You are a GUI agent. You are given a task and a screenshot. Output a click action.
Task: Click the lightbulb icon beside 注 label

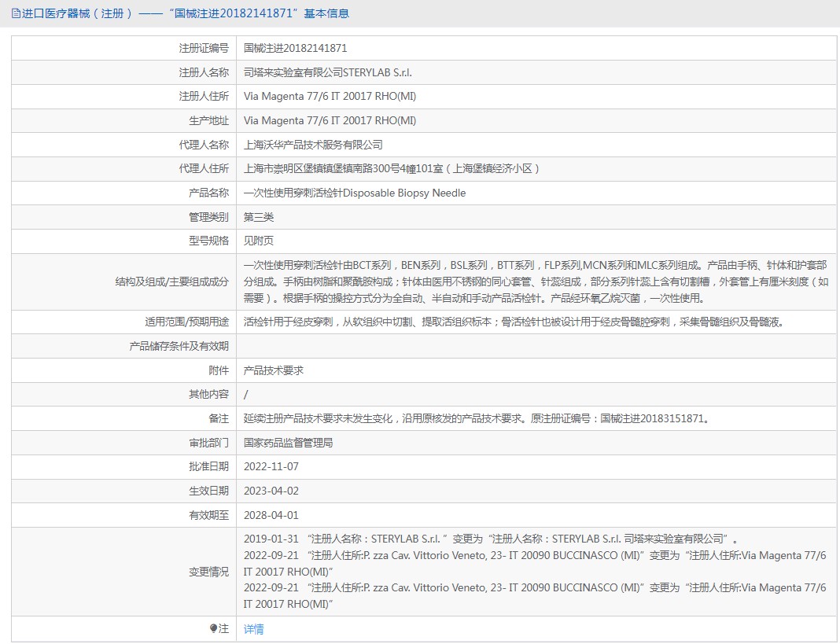tap(213, 628)
